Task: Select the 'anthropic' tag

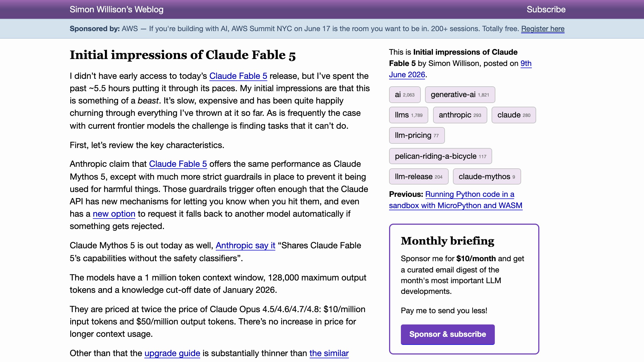Action: point(460,115)
